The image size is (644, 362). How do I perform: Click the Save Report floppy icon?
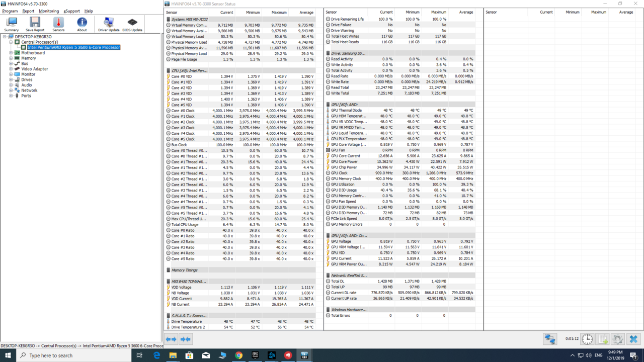click(x=35, y=24)
